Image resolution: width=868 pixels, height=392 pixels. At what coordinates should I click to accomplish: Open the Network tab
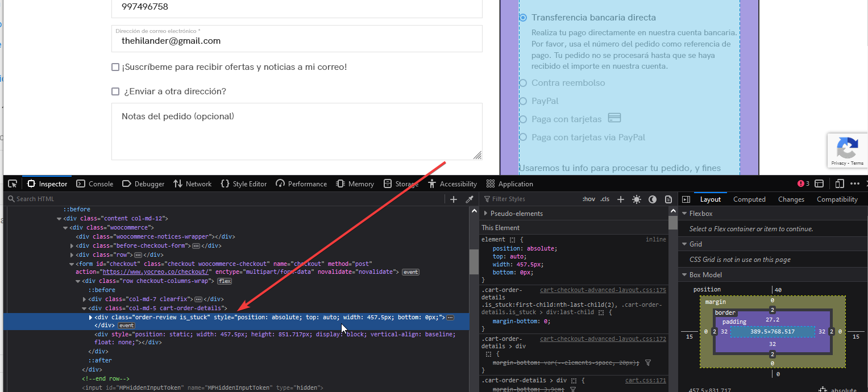tap(192, 184)
